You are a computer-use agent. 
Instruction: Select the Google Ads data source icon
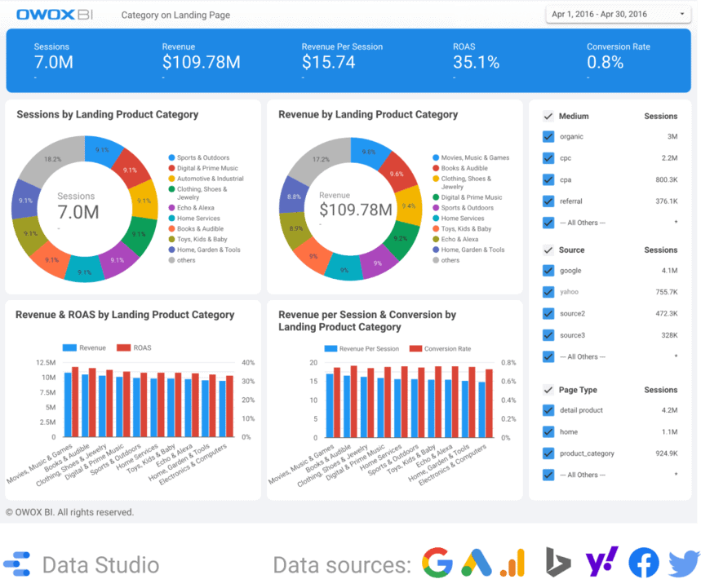coord(477,563)
